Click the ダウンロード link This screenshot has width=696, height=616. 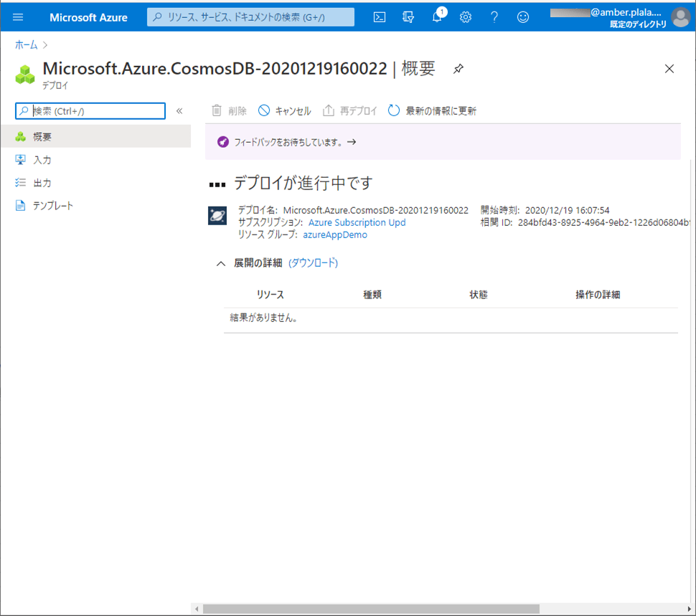313,263
